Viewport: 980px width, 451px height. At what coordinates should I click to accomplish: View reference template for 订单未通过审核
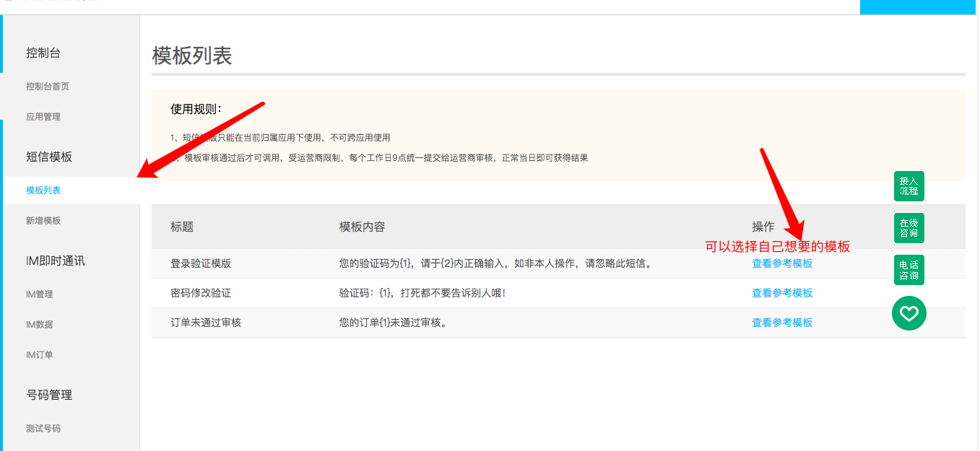tap(782, 323)
